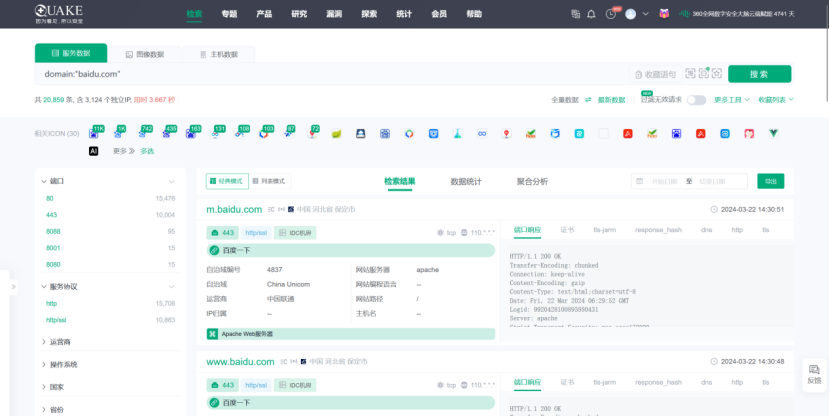Viewport: 830px width, 416px height.
Task: Open the www.baidu.com result link
Action: pos(240,362)
